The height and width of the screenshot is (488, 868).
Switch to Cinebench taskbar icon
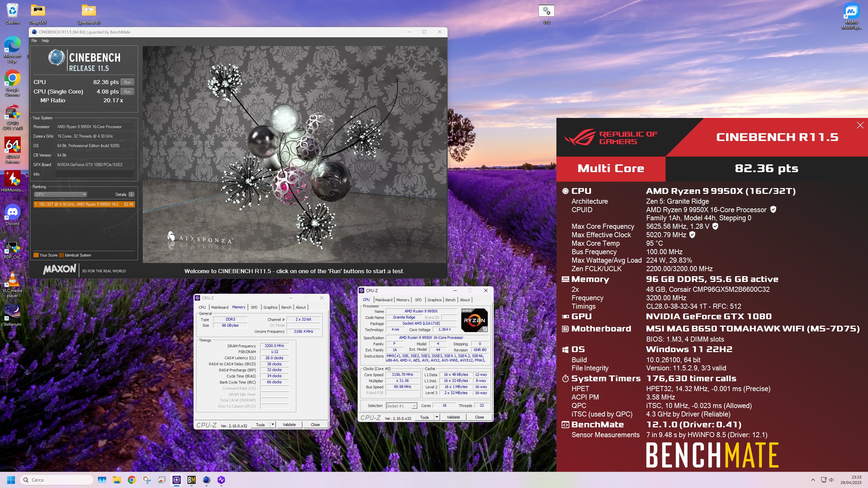click(x=206, y=480)
